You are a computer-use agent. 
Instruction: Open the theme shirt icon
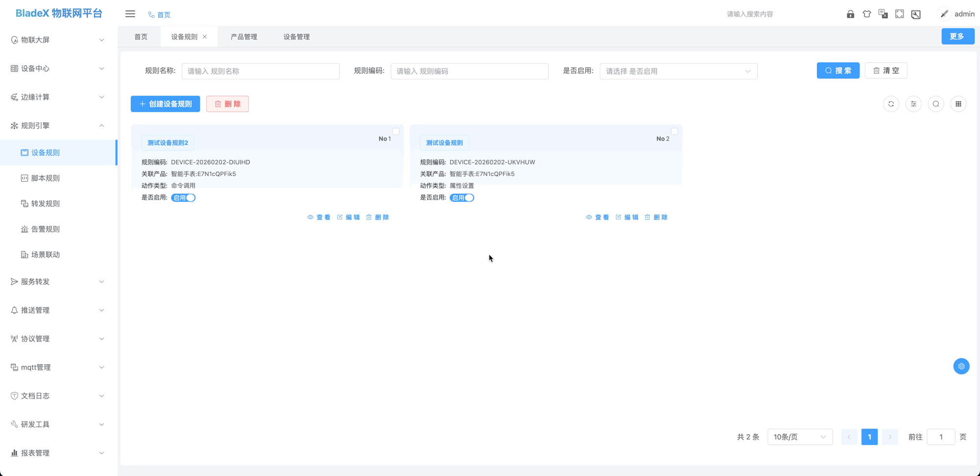point(867,14)
